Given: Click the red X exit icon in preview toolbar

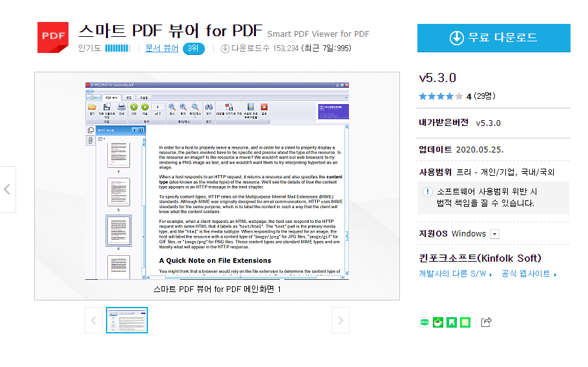Looking at the screenshot, I should click(x=264, y=107).
